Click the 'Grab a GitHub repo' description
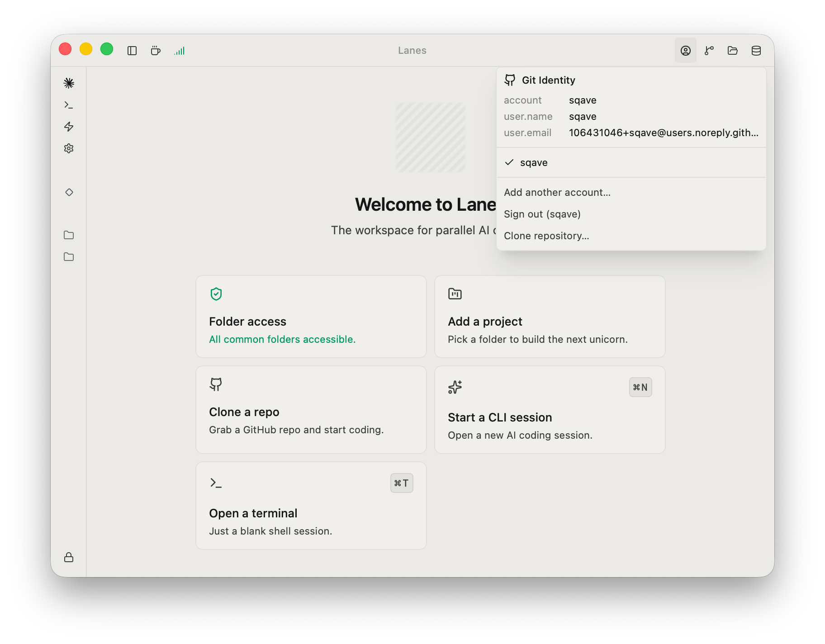The height and width of the screenshot is (644, 825). [x=296, y=430]
